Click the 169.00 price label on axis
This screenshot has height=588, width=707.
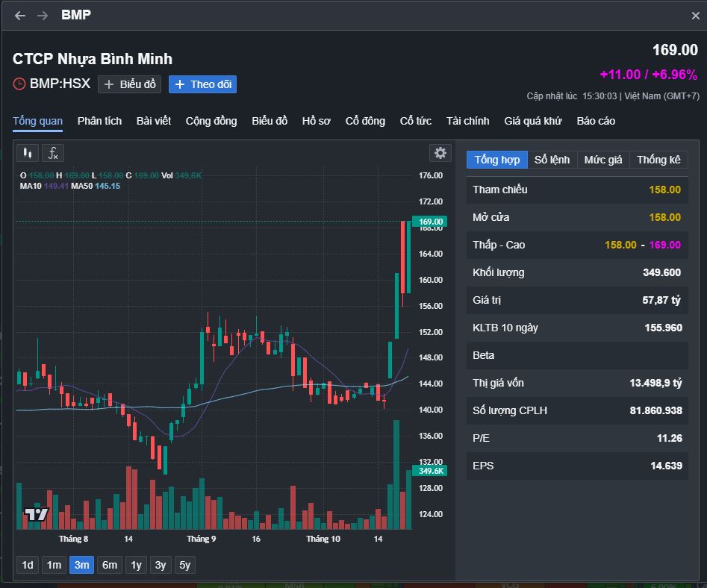click(x=432, y=222)
